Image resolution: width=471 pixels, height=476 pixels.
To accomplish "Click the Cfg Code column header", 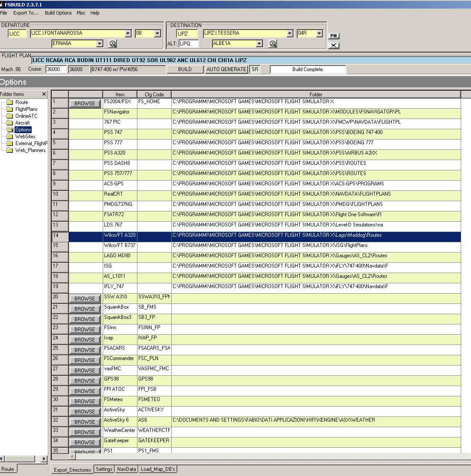I will click(154, 95).
